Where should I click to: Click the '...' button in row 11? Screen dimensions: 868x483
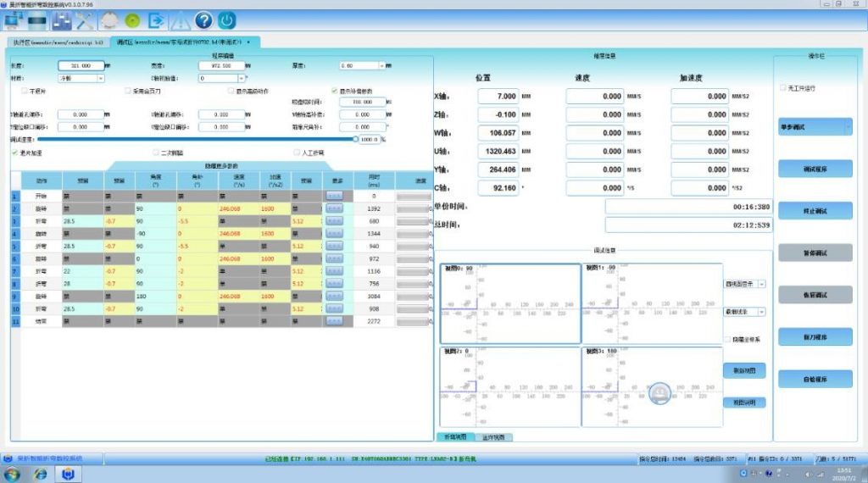(334, 321)
